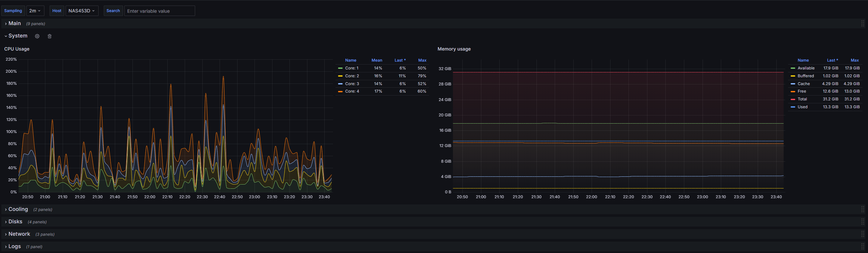Sort CPU legend by Mean column
The height and width of the screenshot is (253, 868).
pyautogui.click(x=377, y=60)
